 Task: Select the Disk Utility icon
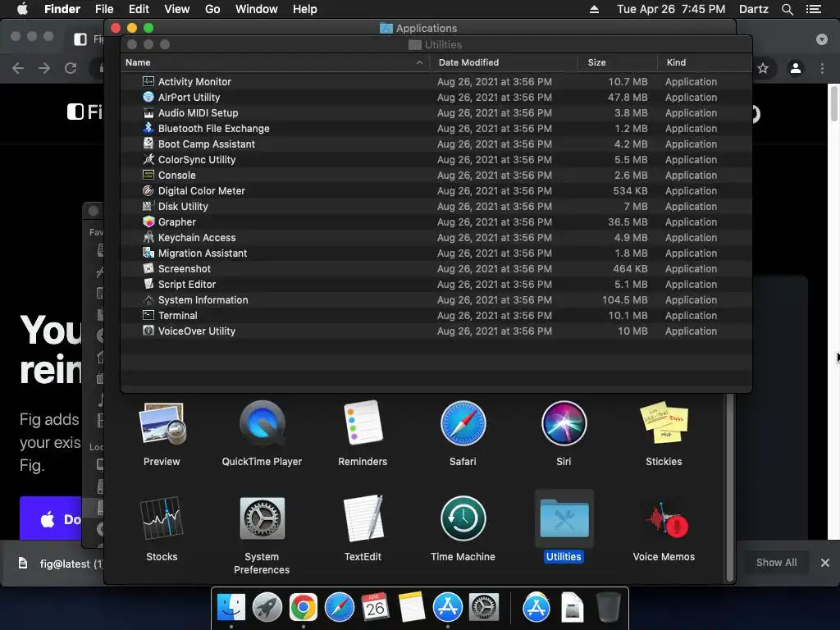click(148, 206)
